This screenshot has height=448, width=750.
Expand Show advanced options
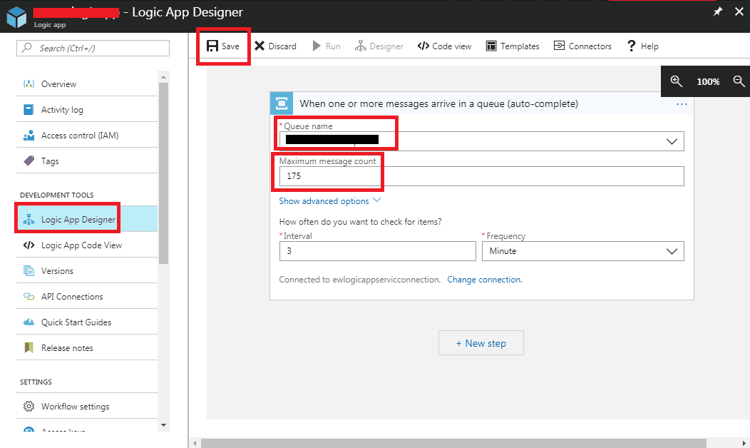(329, 201)
